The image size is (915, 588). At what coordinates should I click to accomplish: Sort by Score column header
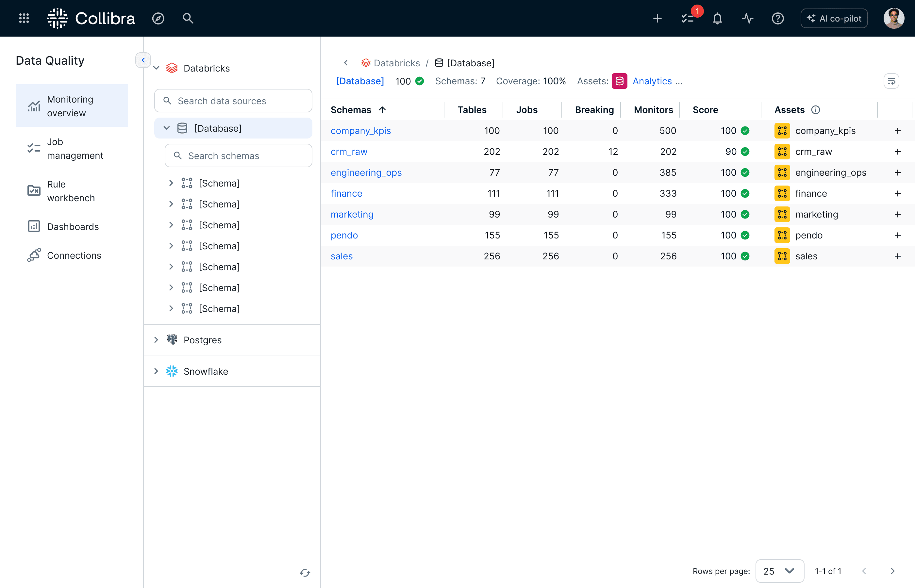click(705, 110)
